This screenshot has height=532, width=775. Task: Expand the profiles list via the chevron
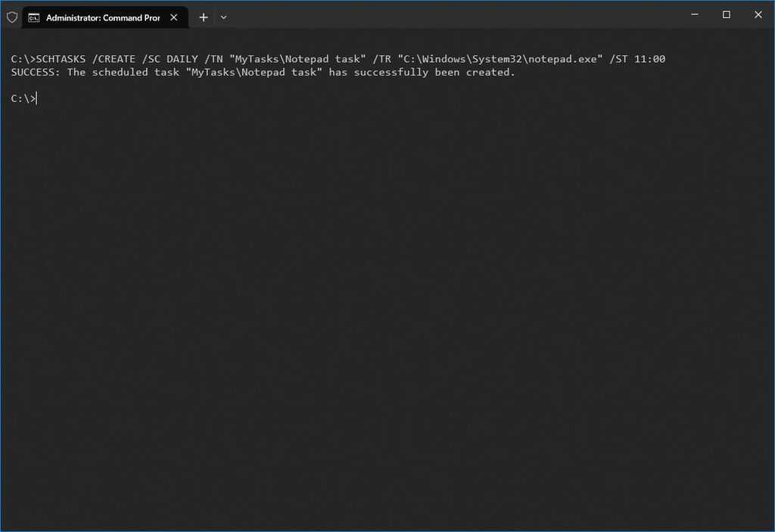pos(223,17)
